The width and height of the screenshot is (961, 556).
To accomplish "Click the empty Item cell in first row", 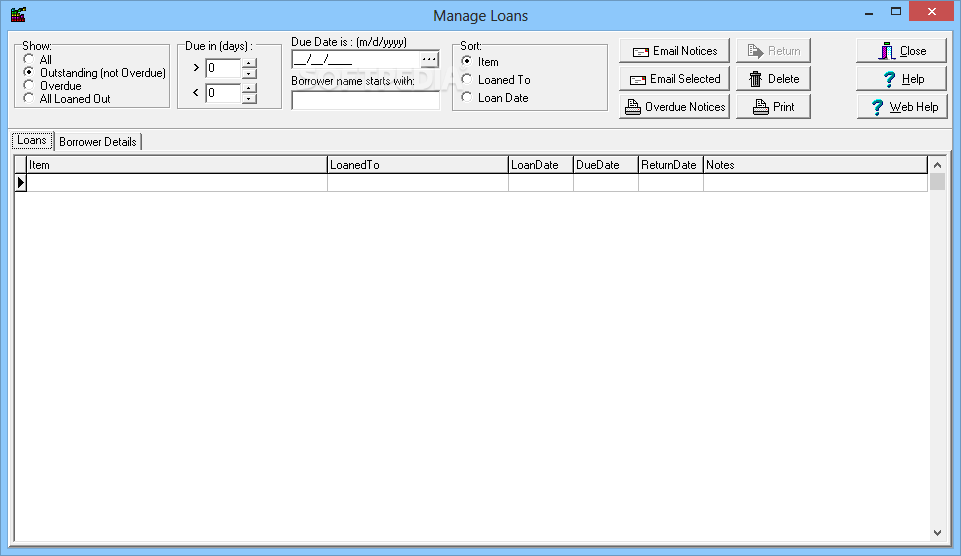I will click(x=177, y=183).
